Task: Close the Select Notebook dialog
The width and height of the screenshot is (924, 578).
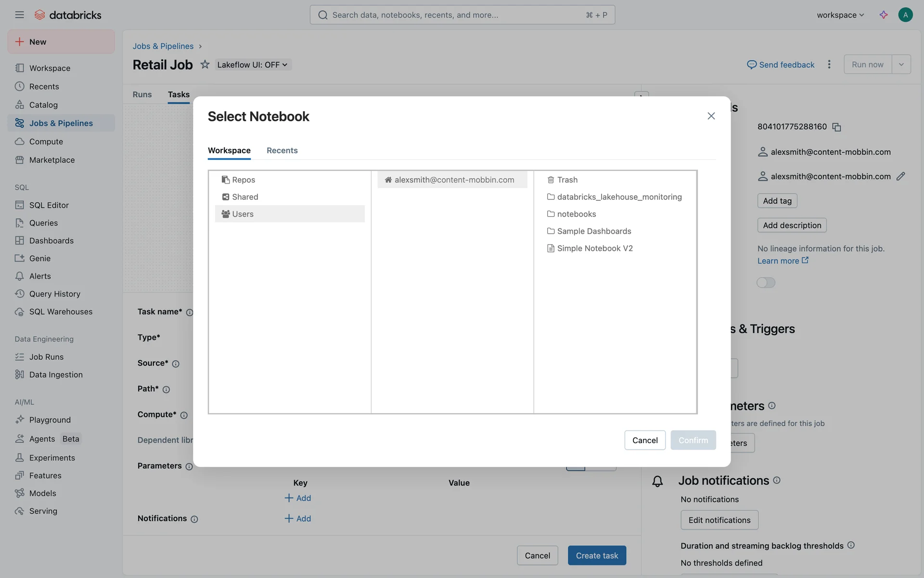Action: 711,116
